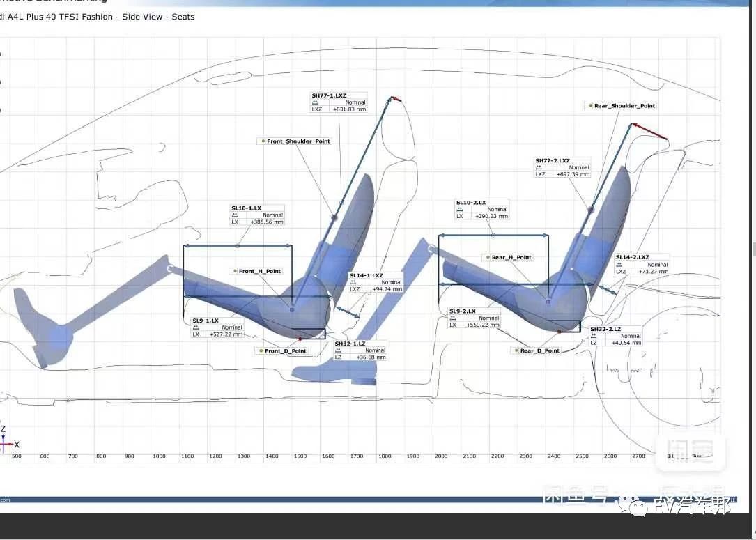Select the SL10-1.LX measurement callout

click(257, 215)
